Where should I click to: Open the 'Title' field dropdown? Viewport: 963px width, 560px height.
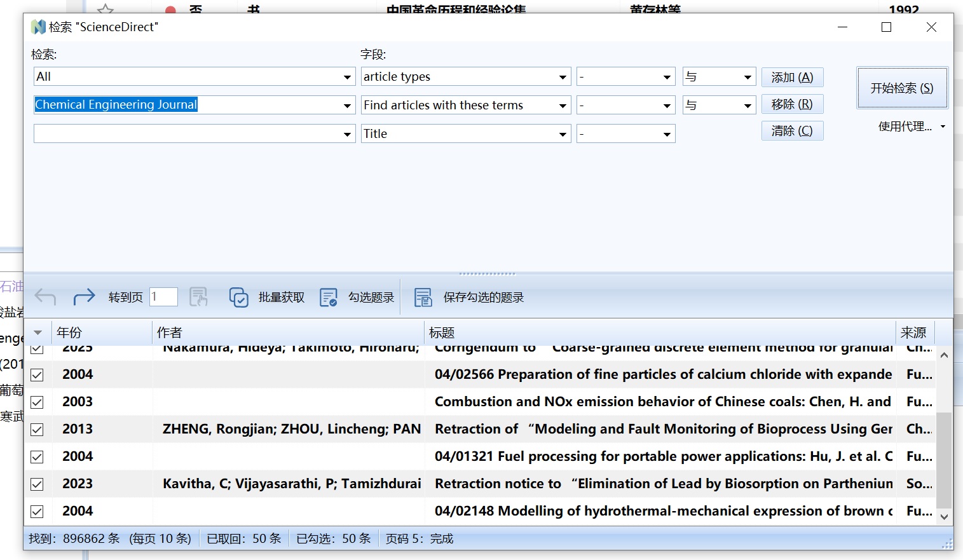[x=563, y=134]
